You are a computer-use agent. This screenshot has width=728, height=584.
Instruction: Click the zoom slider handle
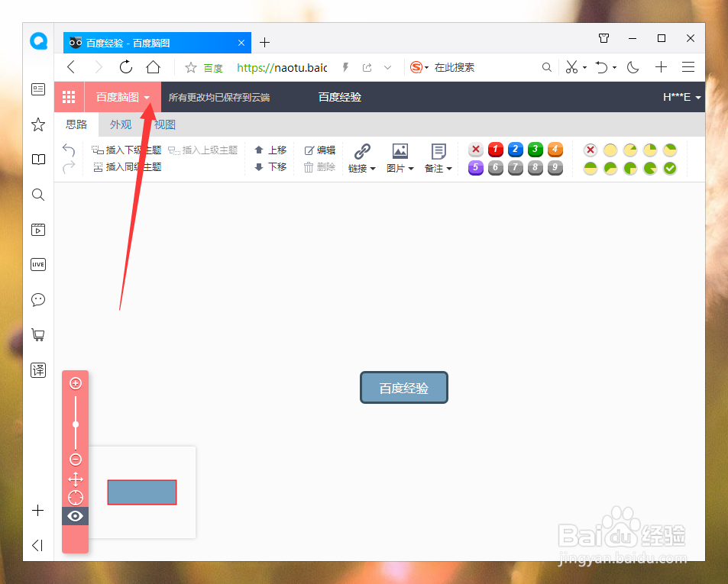pos(75,424)
